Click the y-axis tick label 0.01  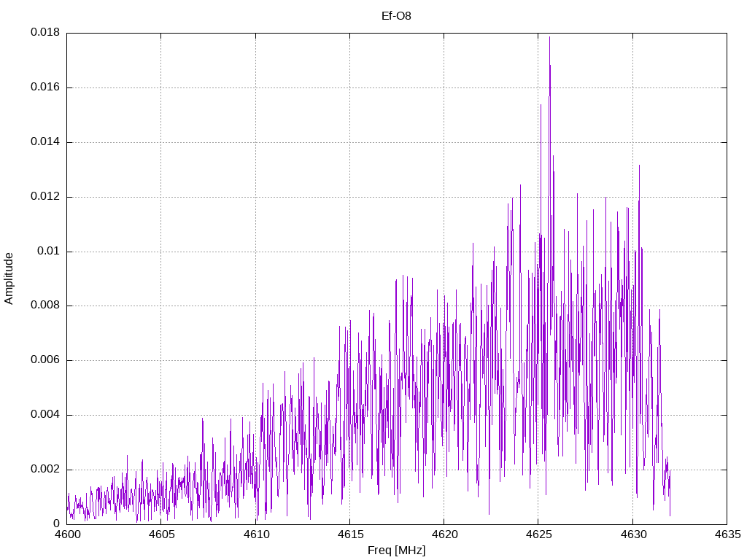(x=49, y=251)
